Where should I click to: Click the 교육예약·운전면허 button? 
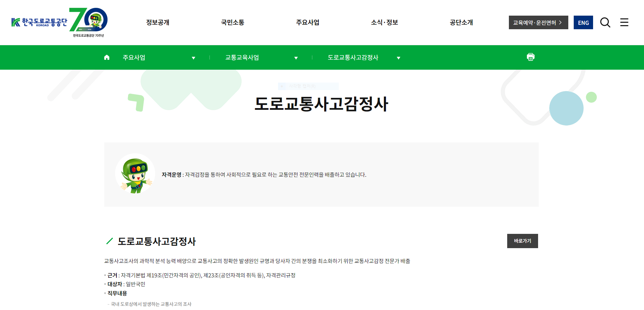(538, 22)
